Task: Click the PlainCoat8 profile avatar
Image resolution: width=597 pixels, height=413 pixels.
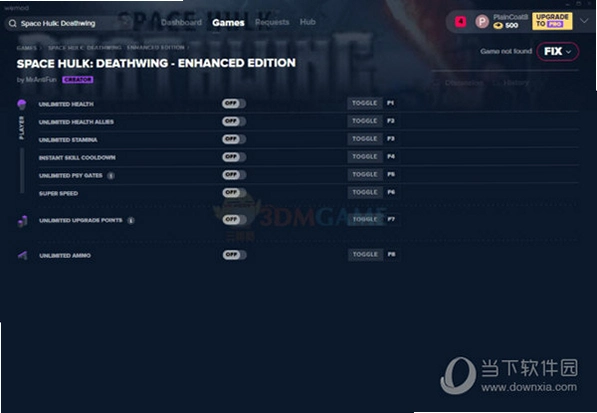Action: [482, 22]
